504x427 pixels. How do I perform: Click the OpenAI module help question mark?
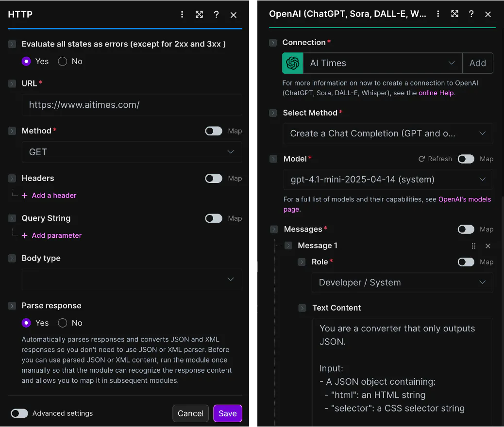point(471,14)
